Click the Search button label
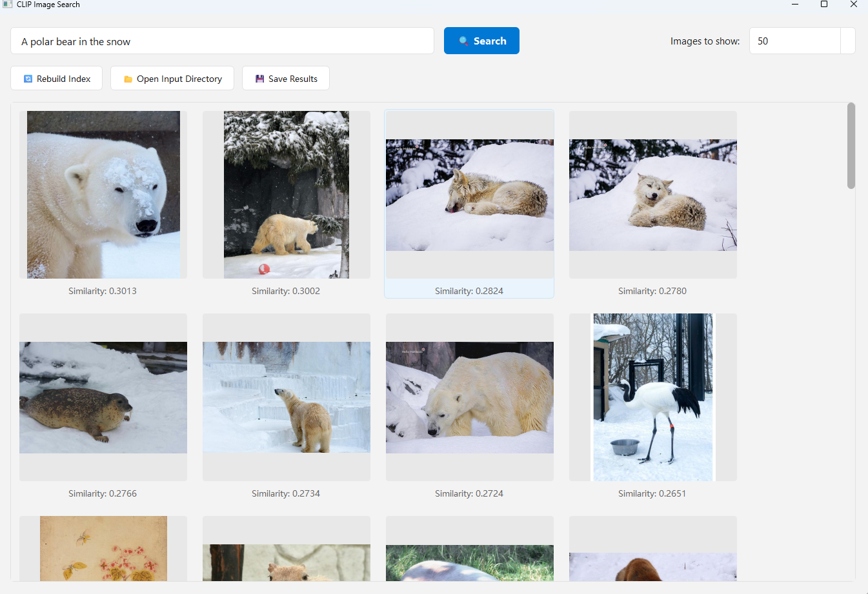Image resolution: width=868 pixels, height=594 pixels. (490, 41)
